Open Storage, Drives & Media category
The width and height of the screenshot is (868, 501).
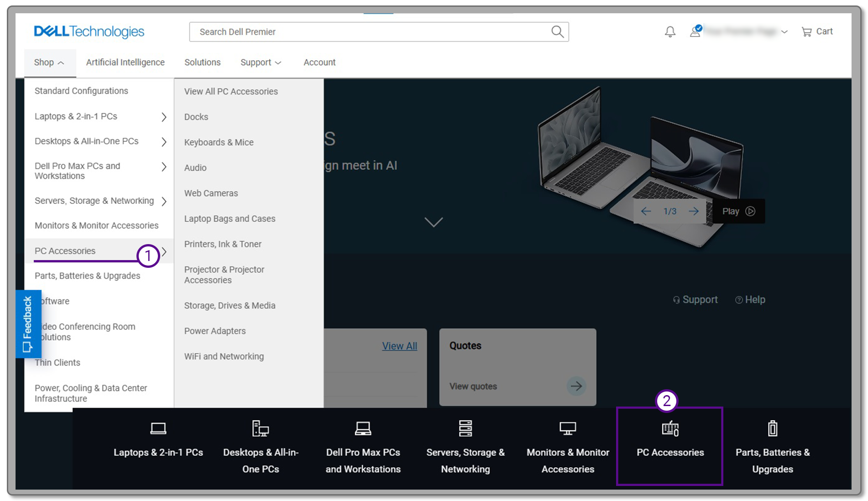(x=230, y=305)
